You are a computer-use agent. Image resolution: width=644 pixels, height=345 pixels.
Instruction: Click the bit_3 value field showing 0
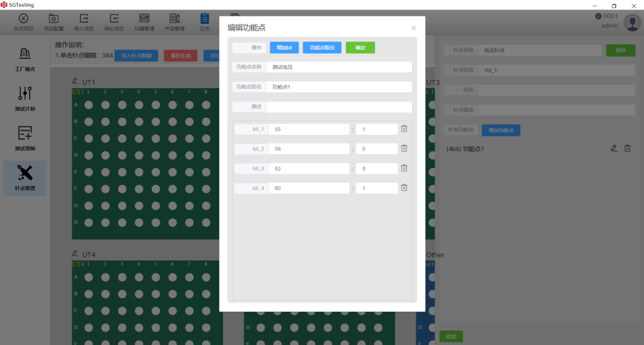[x=377, y=168]
